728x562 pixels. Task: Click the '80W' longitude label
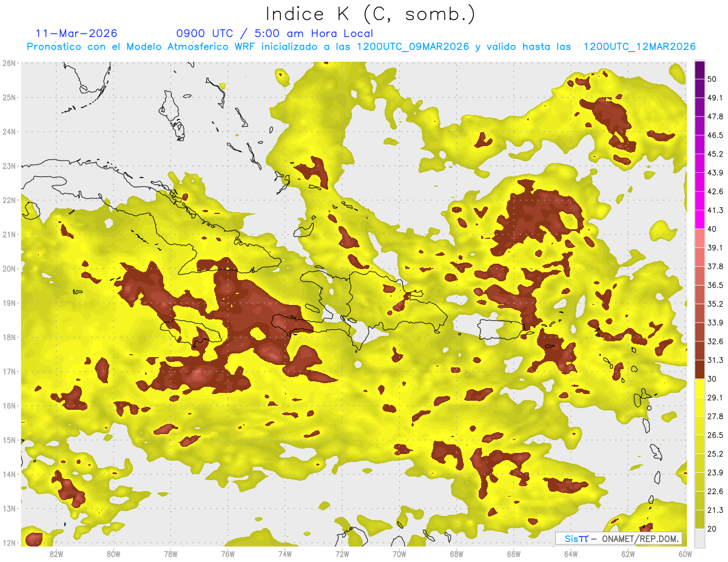[x=113, y=554]
